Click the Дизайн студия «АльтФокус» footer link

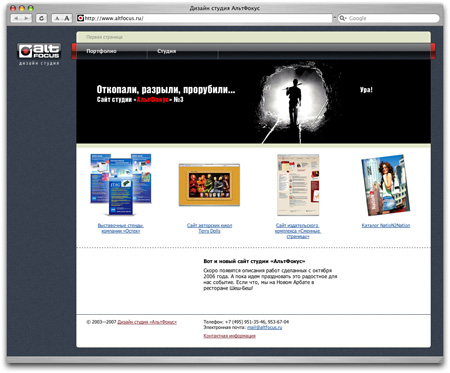tap(147, 322)
